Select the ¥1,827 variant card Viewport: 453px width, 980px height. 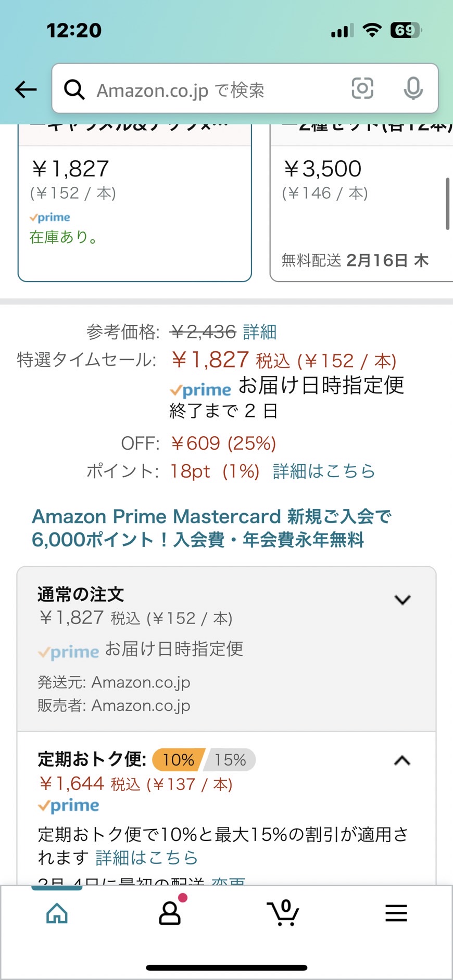(135, 203)
